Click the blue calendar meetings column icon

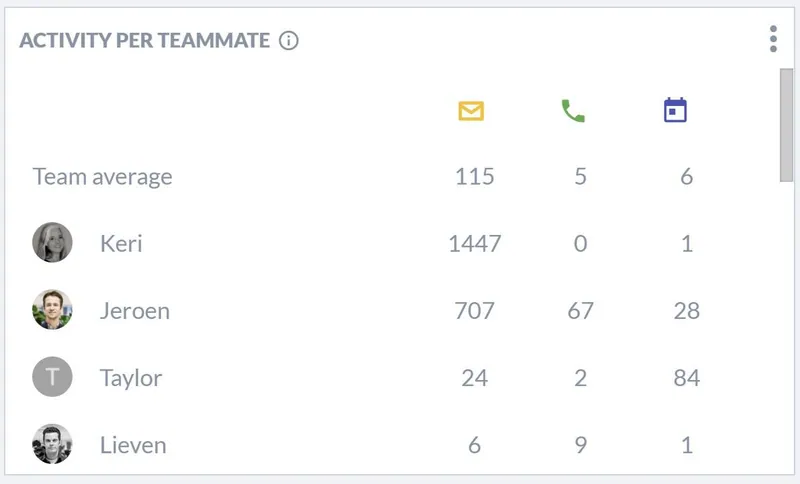point(676,110)
